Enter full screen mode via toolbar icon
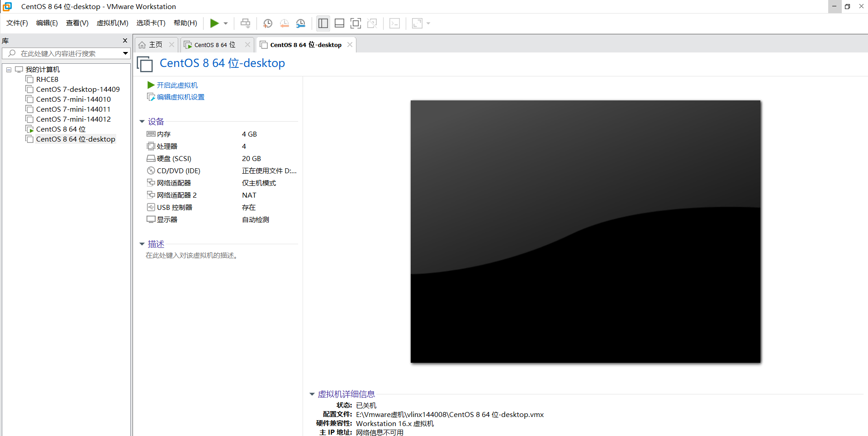 pyautogui.click(x=356, y=23)
